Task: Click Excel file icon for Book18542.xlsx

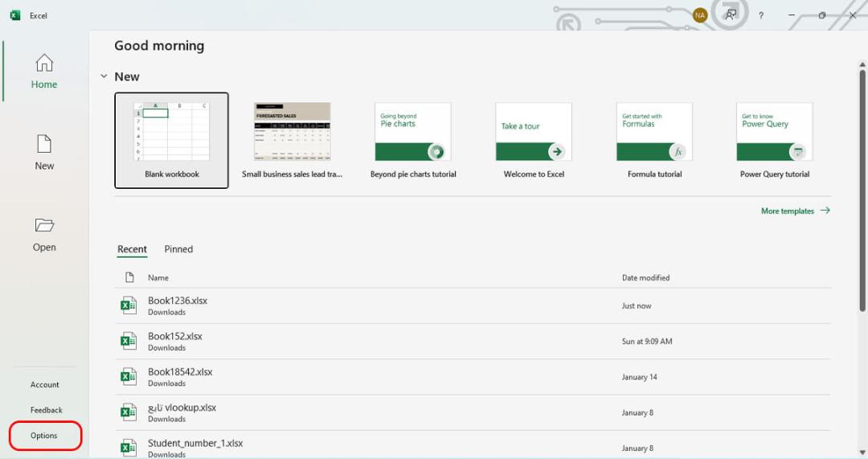Action: click(129, 376)
